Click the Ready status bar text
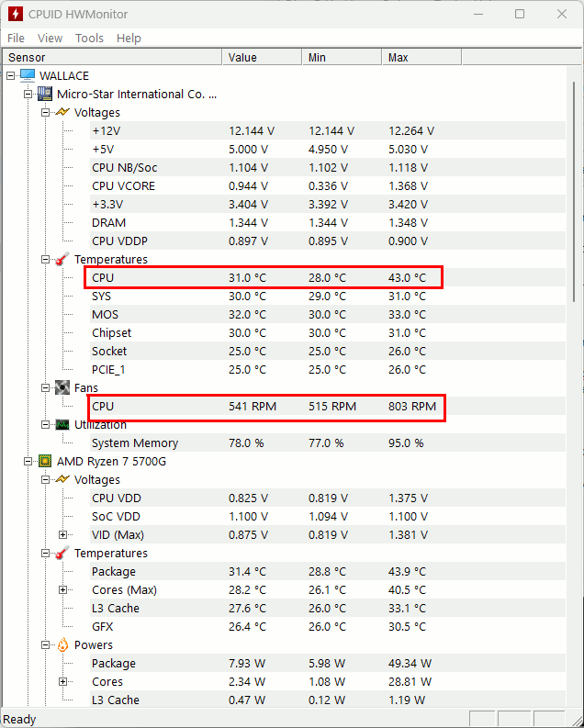584x728 pixels. 19,719
